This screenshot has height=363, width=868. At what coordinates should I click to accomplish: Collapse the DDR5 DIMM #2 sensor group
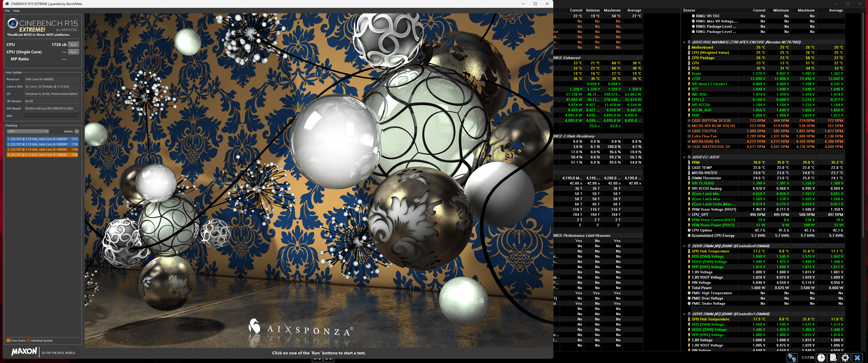point(684,314)
